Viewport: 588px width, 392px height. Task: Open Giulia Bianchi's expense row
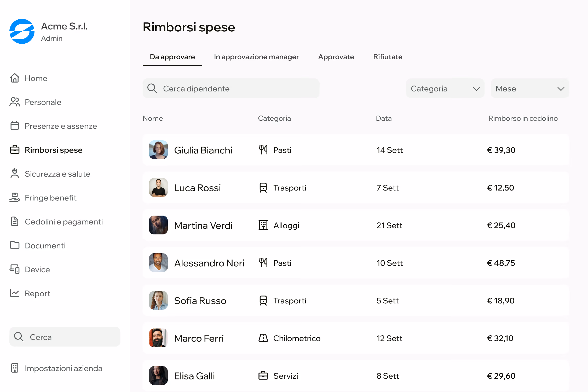(356, 150)
